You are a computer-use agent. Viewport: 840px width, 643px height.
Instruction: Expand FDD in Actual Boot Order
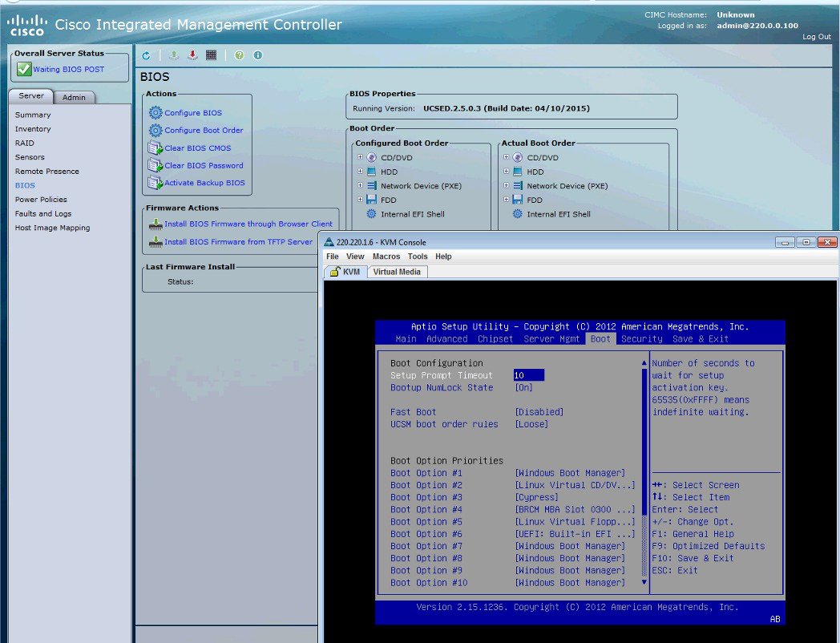(507, 200)
